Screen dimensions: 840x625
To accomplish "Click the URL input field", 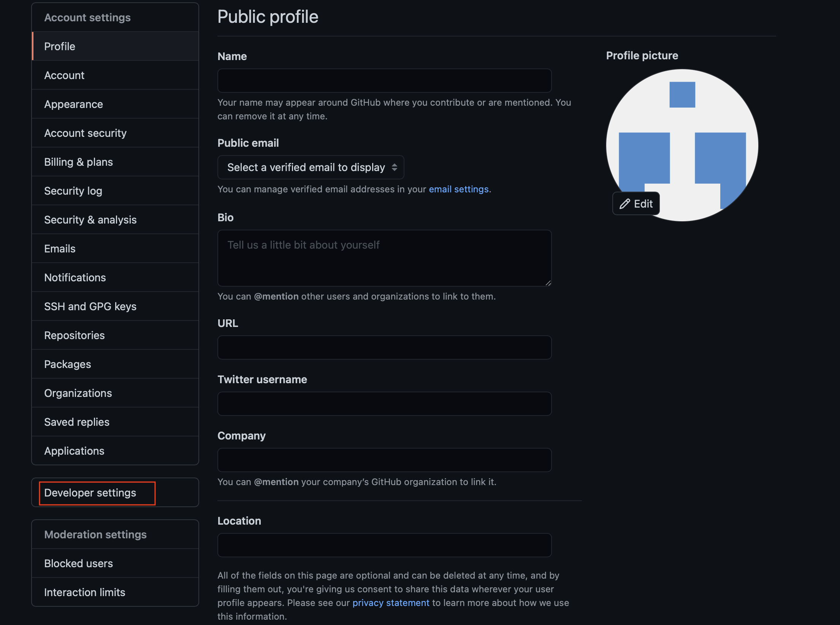I will 384,347.
